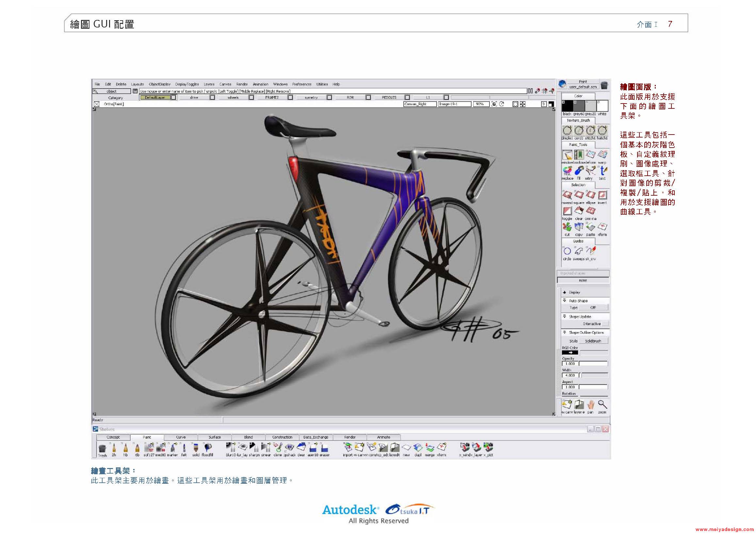Image resolution: width=756 pixels, height=534 pixels.
Task: Click the cut tool icon
Action: point(567,227)
